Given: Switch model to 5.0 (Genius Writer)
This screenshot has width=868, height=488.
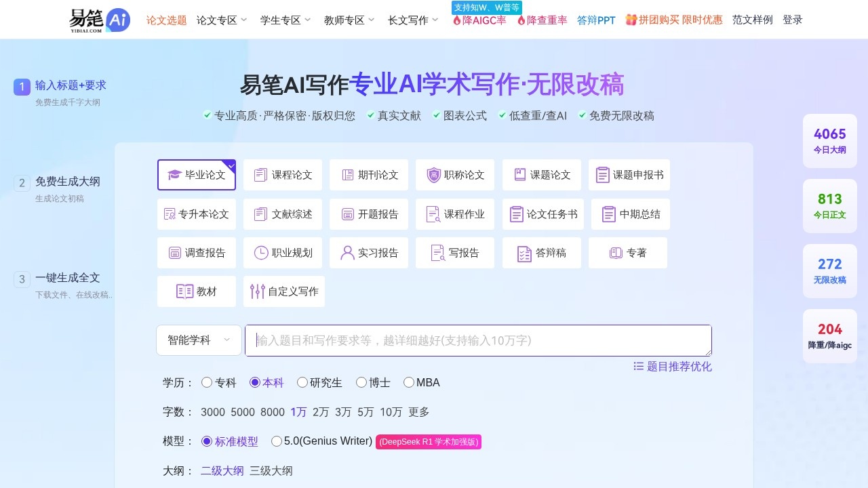Looking at the screenshot, I should pos(277,441).
